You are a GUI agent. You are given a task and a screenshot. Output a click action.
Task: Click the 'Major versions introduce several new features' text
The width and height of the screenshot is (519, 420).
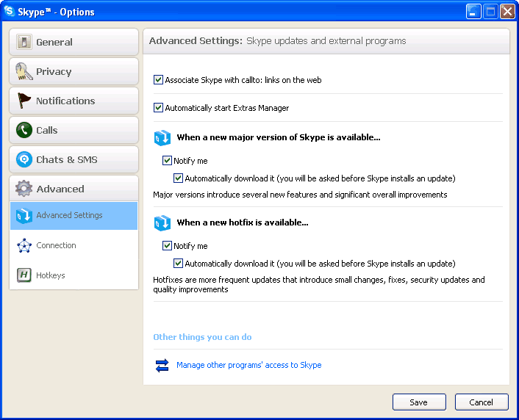click(300, 195)
